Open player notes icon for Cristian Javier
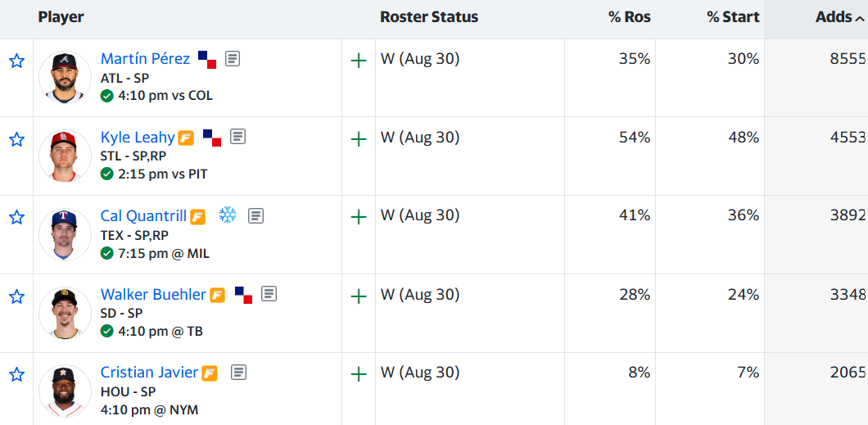The image size is (868, 425). (238, 373)
